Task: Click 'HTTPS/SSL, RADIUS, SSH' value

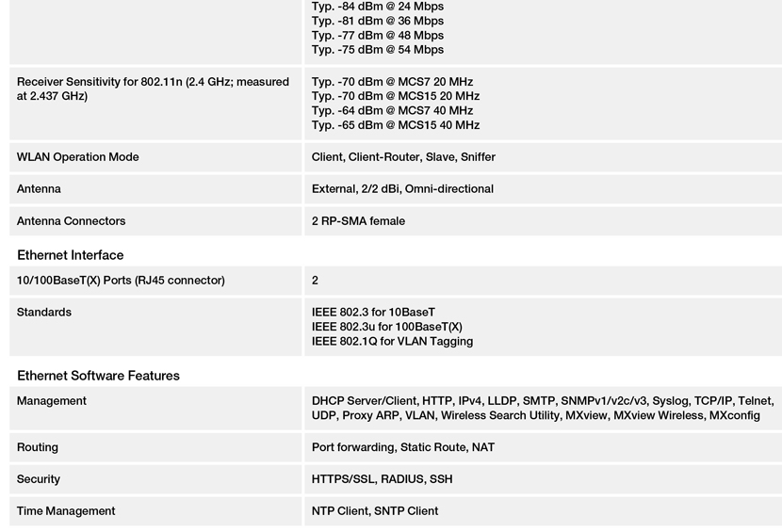Action: (x=382, y=479)
